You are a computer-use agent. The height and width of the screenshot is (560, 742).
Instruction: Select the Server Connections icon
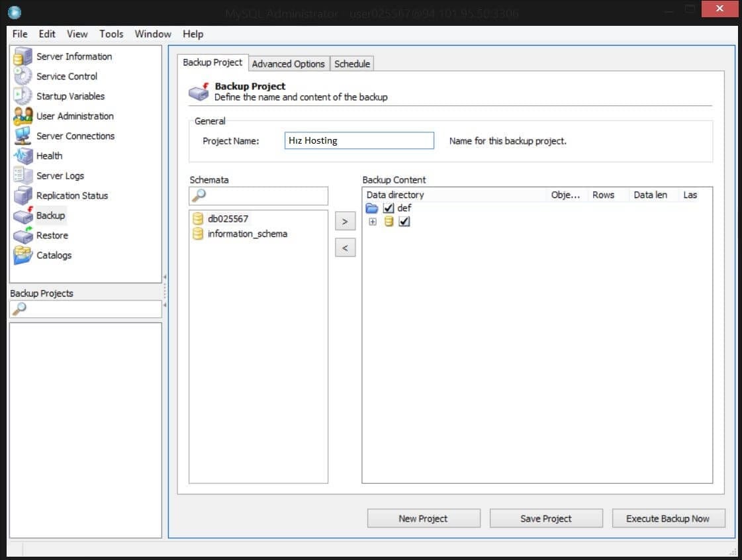[23, 136]
